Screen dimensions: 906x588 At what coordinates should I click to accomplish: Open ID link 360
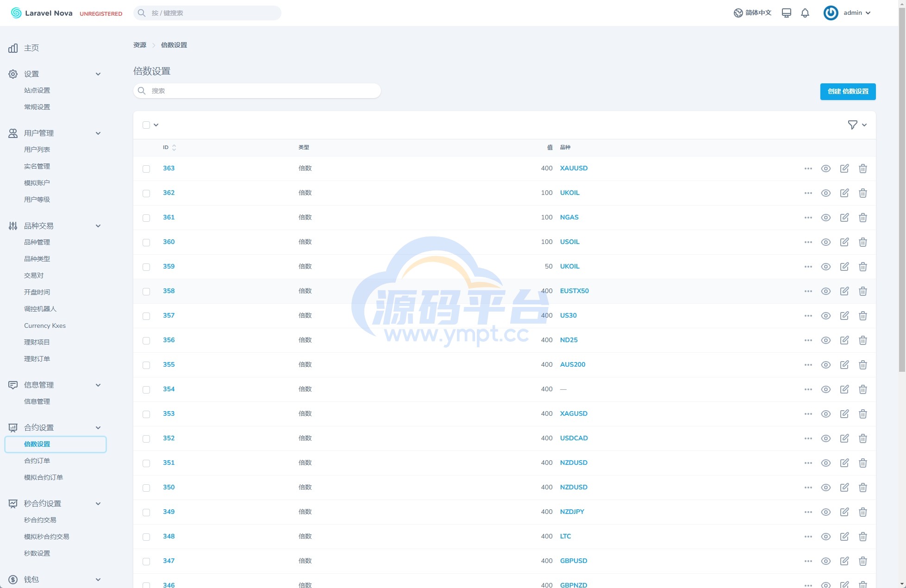[x=169, y=242]
